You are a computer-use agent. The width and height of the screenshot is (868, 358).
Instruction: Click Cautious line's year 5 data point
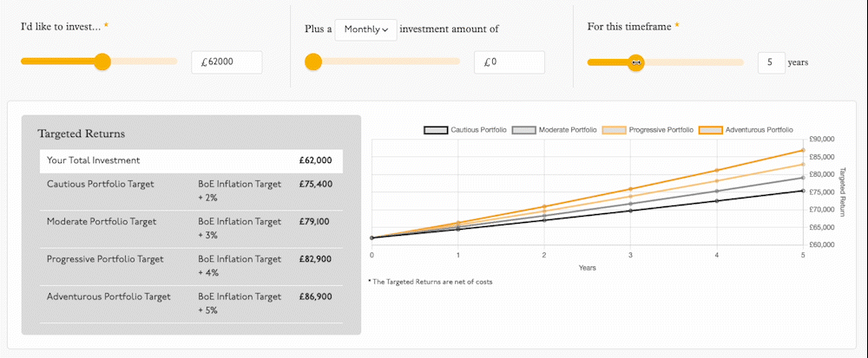point(803,191)
